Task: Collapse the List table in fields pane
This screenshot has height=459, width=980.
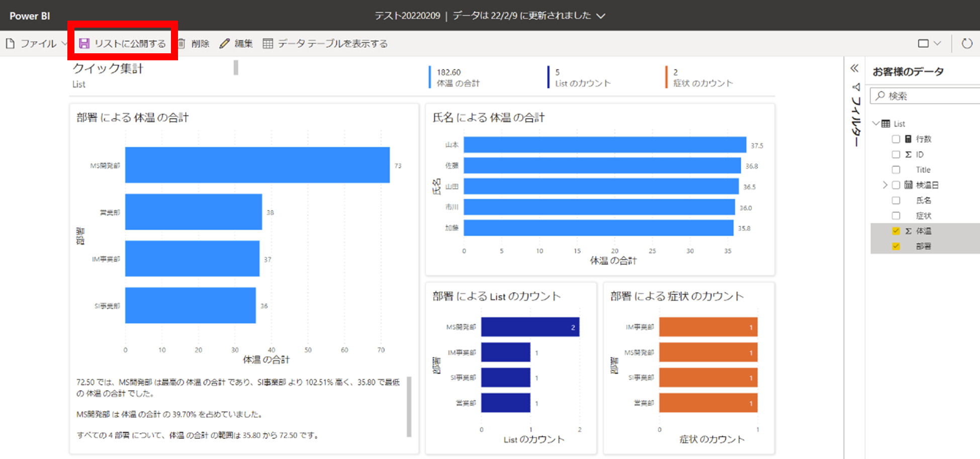Action: [876, 123]
